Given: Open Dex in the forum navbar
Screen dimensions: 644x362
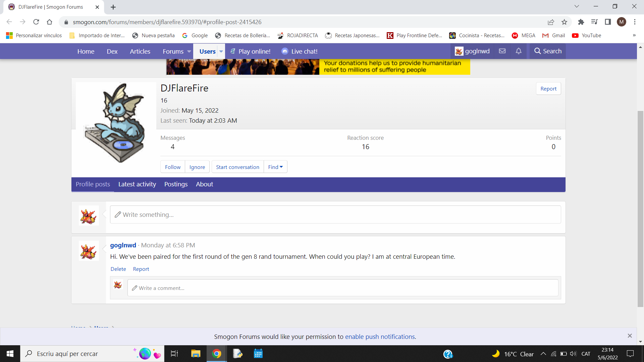Looking at the screenshot, I should [x=112, y=51].
